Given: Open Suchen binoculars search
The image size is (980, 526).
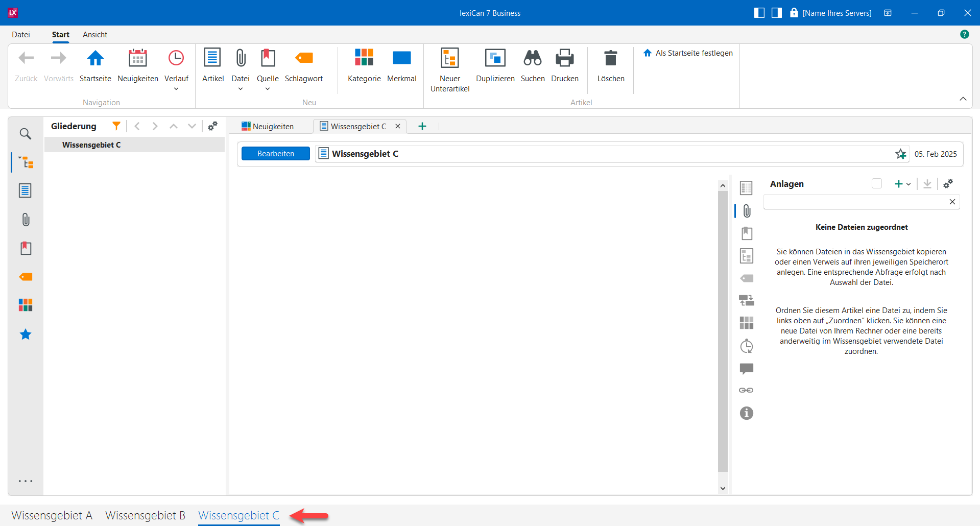Looking at the screenshot, I should [532, 59].
